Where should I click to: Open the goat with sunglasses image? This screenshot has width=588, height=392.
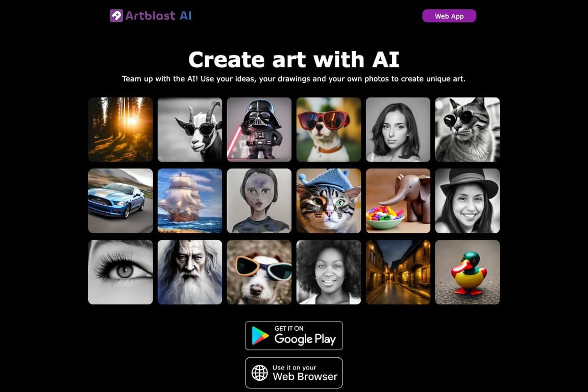(x=190, y=130)
